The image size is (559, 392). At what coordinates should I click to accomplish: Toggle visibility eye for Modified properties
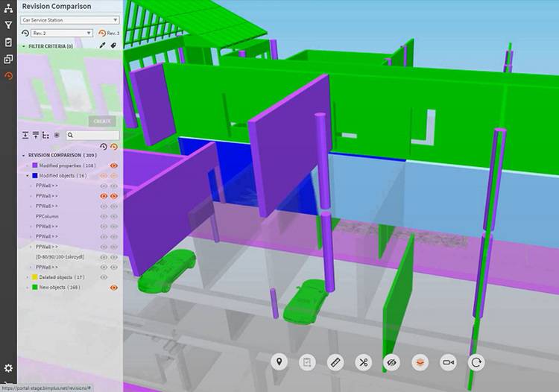coord(114,165)
